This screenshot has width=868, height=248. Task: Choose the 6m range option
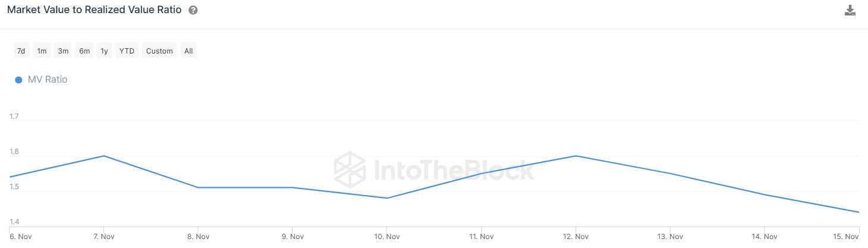pyautogui.click(x=84, y=51)
